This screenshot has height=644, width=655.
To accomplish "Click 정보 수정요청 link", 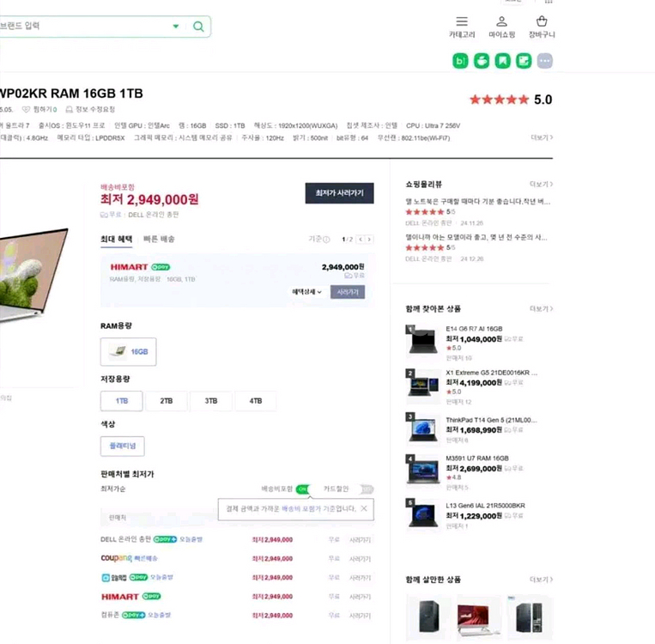I will 90,110.
